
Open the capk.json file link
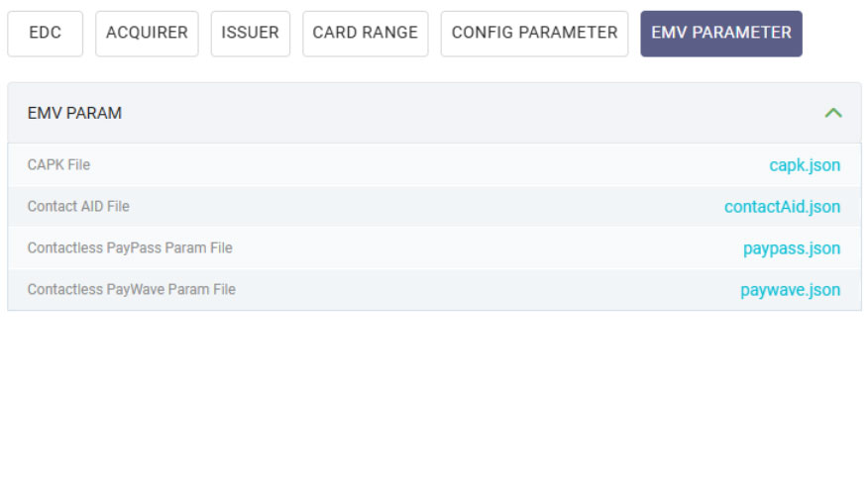805,165
